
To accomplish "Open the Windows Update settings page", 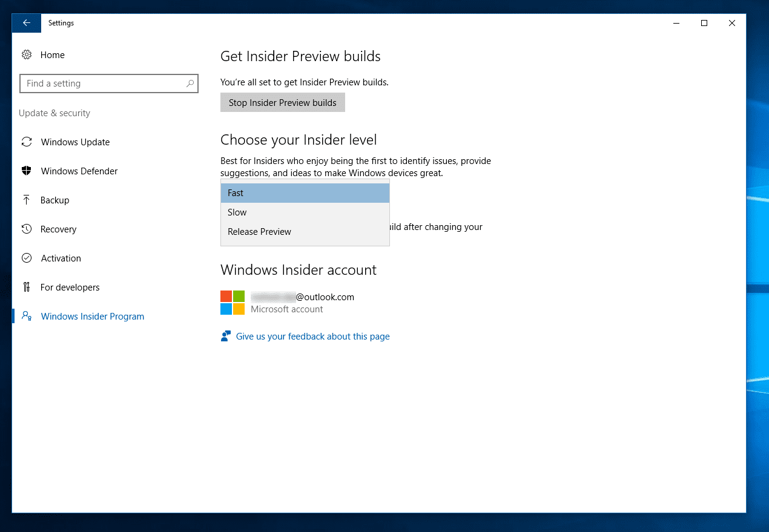I will pyautogui.click(x=75, y=142).
